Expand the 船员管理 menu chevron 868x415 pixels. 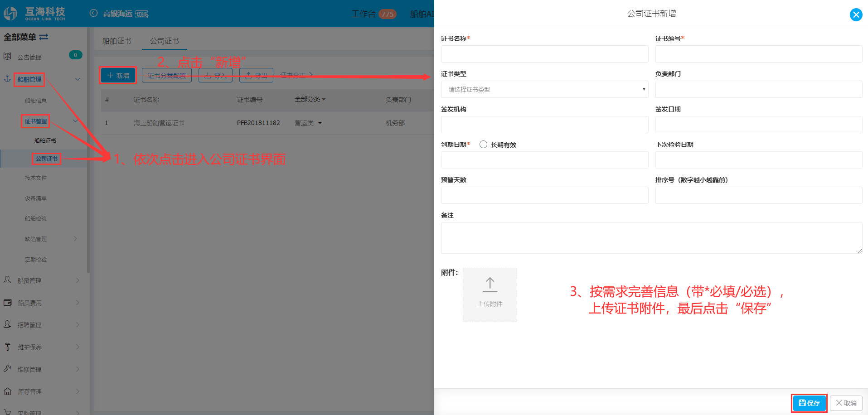point(78,280)
